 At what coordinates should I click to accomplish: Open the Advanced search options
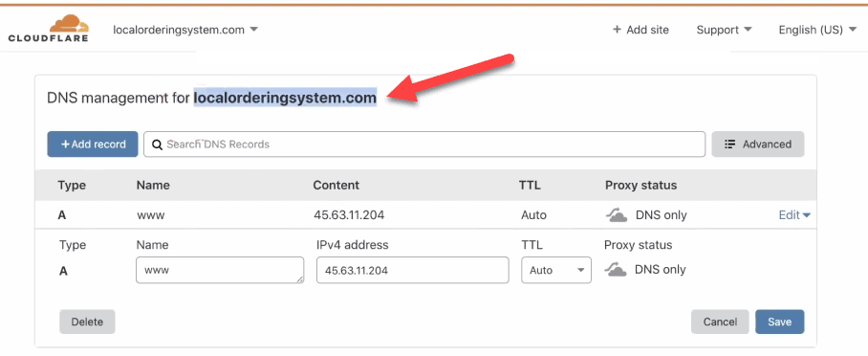[758, 145]
